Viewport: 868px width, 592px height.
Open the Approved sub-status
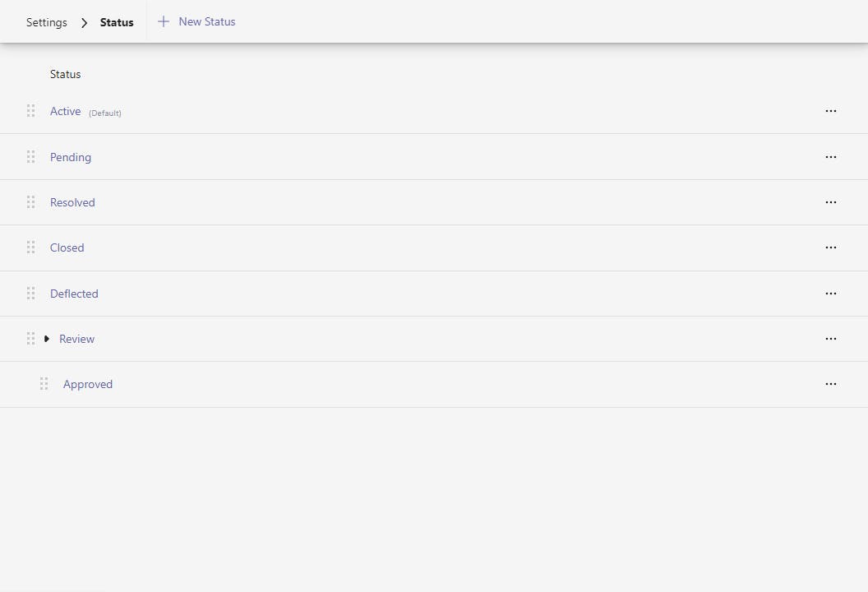(88, 384)
